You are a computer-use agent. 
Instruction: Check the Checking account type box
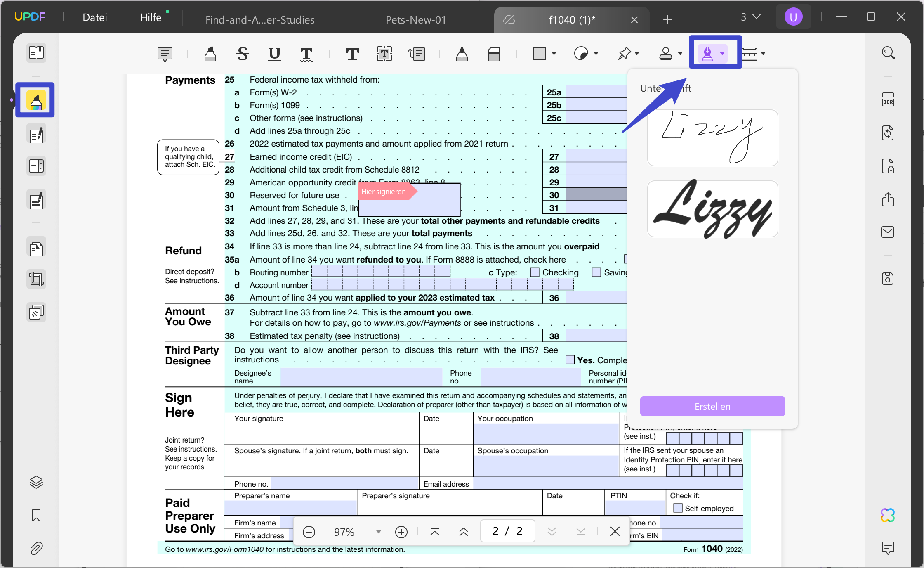coord(535,272)
